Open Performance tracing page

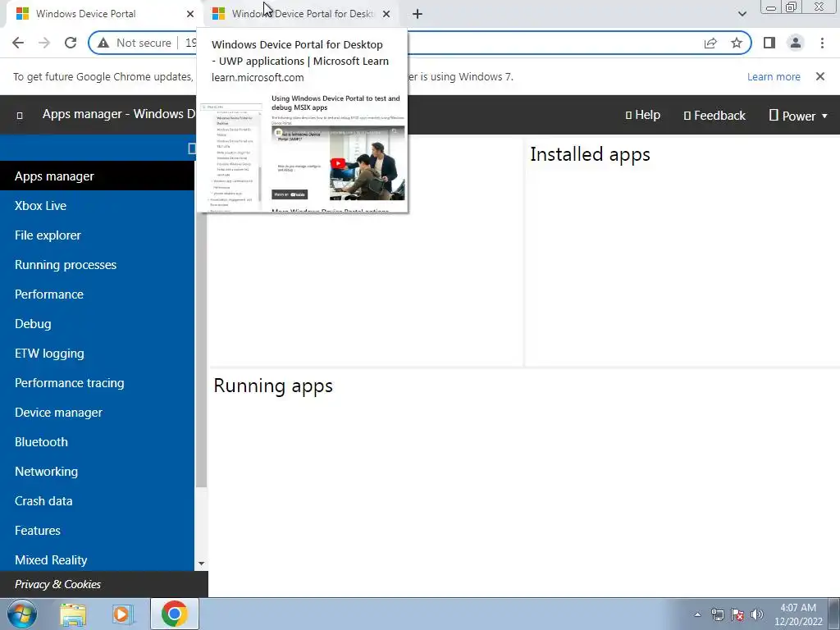[x=97, y=382]
